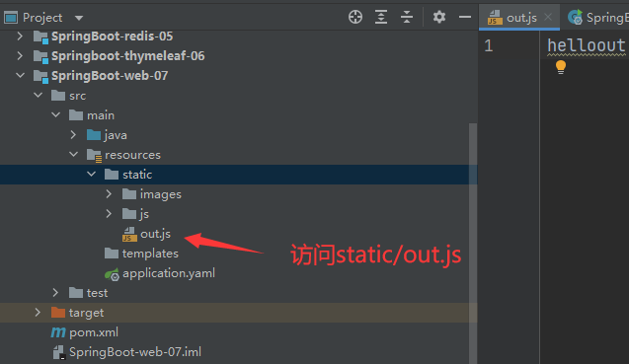Screen dimensions: 629x364
Task: Click the Expand All toolbar icon
Action: (x=381, y=17)
